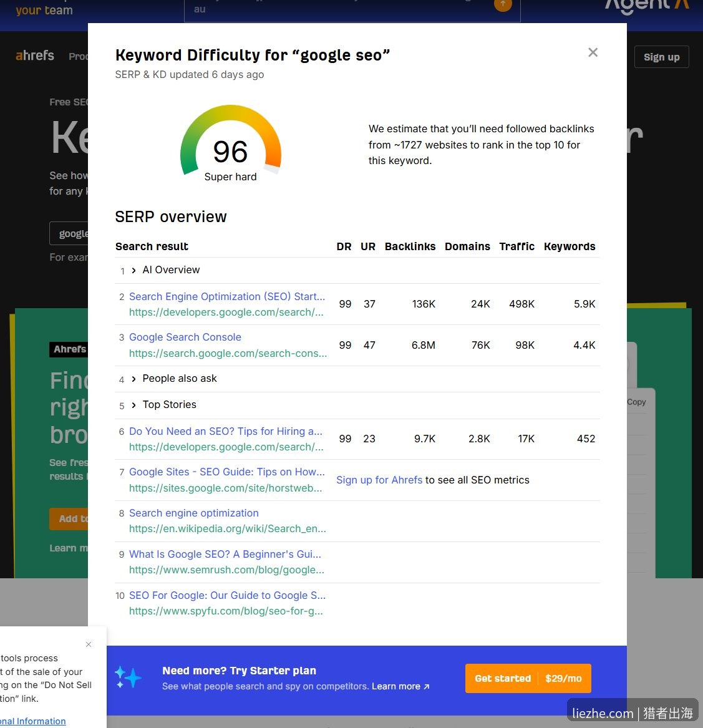This screenshot has height=728, width=703.
Task: Expand the AI Overview row
Action: click(x=133, y=270)
